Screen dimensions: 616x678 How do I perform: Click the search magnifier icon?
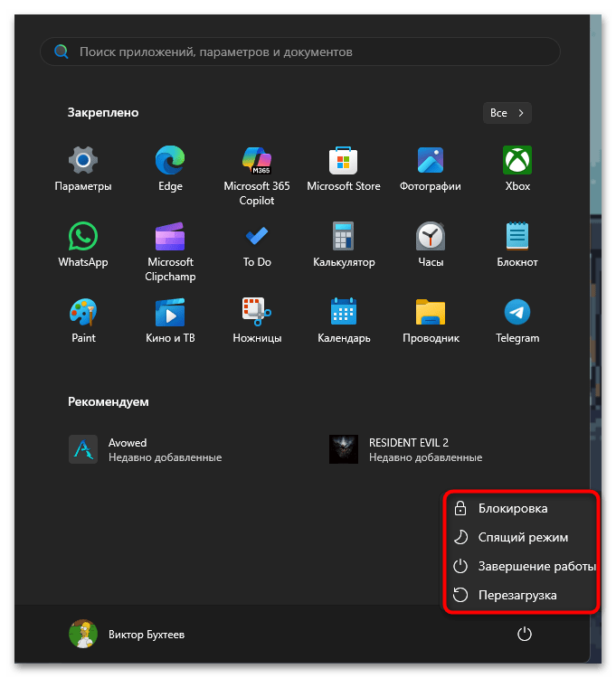61,52
